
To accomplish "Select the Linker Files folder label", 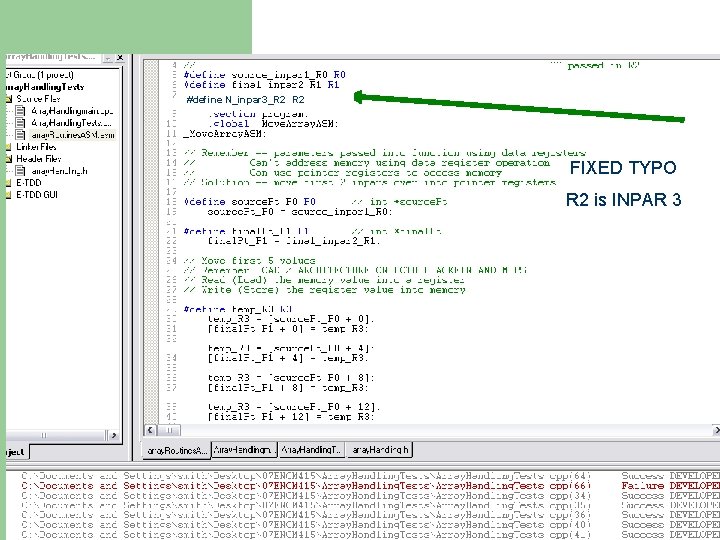I will point(36,147).
